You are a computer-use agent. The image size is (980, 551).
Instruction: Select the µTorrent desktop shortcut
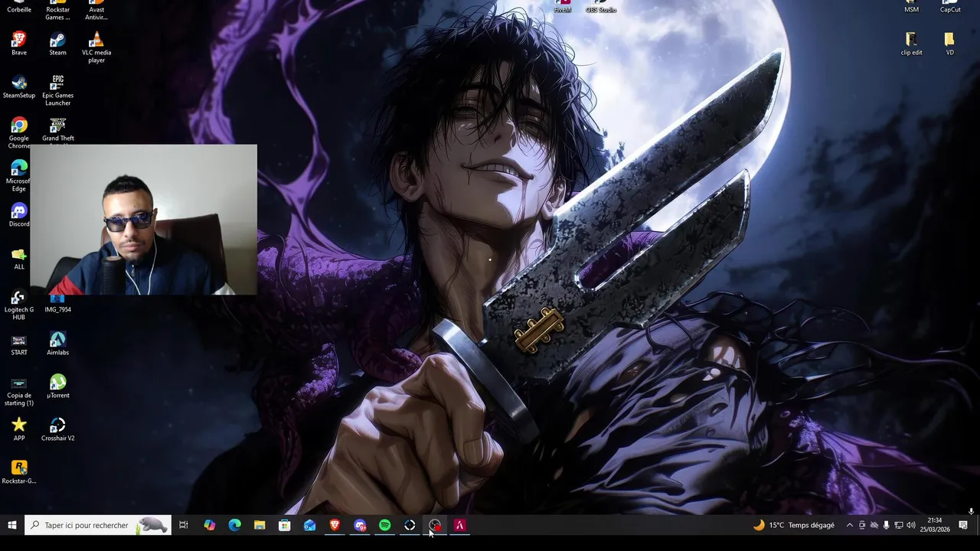click(x=57, y=386)
